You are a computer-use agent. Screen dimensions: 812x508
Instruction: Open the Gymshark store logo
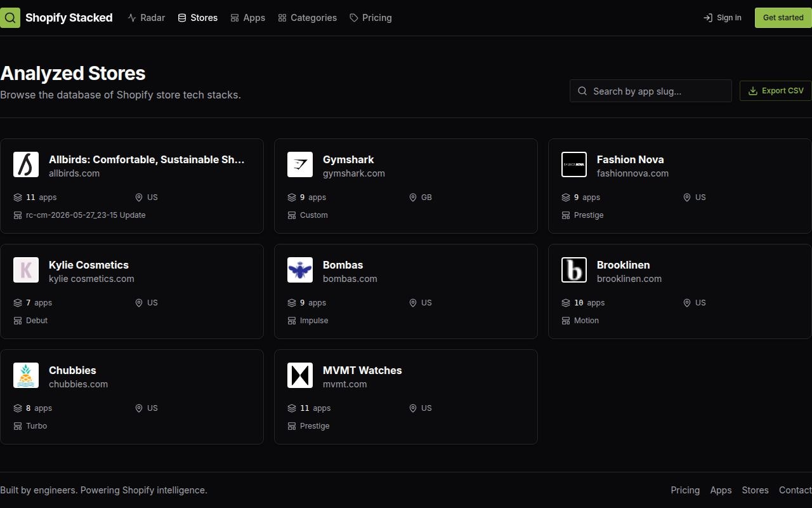[x=300, y=164]
